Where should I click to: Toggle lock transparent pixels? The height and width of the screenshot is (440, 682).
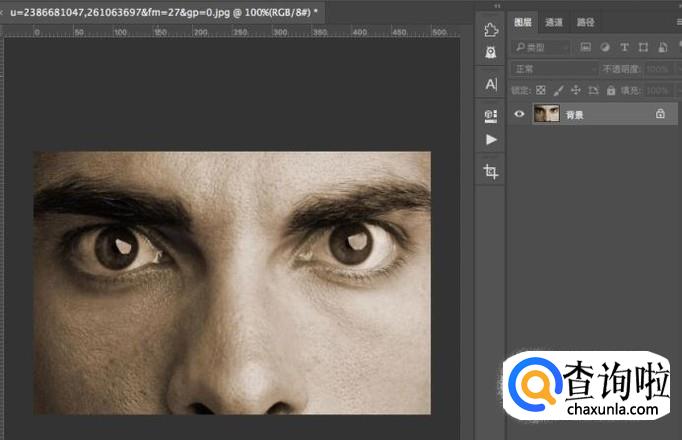pos(541,90)
